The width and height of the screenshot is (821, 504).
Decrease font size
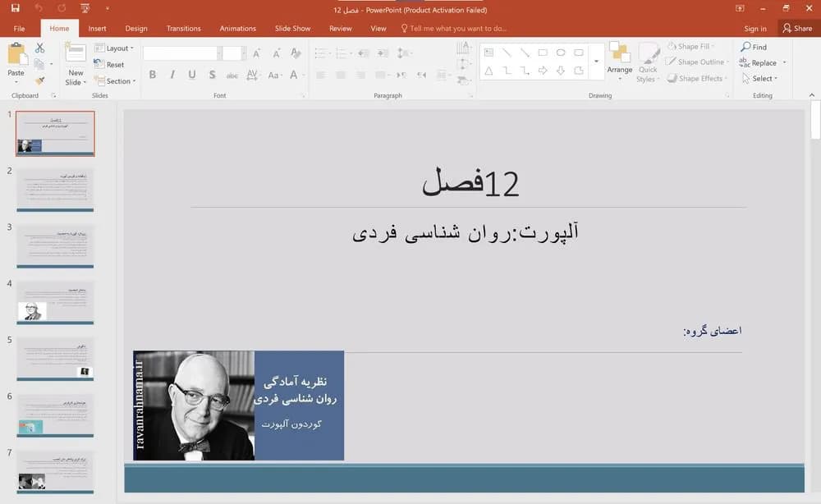276,53
